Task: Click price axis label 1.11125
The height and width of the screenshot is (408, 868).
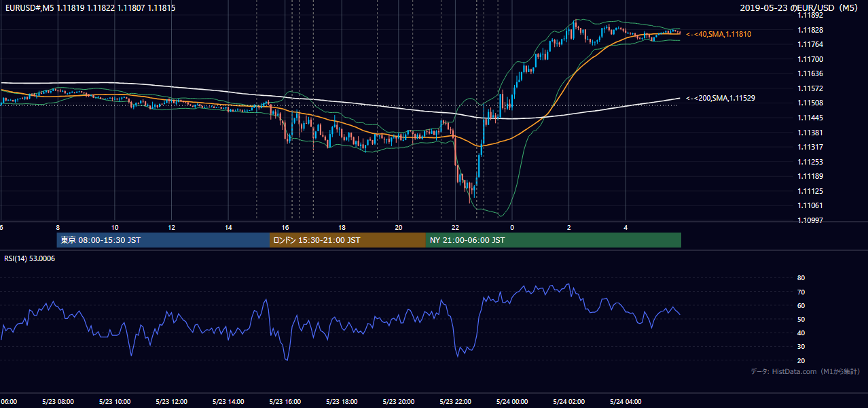Action: point(810,191)
